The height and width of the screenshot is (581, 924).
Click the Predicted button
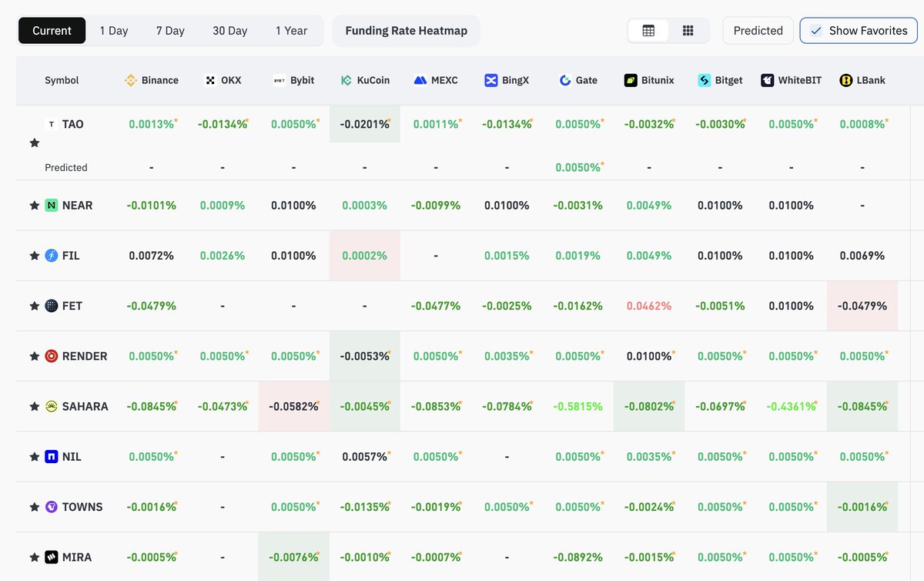coord(758,31)
